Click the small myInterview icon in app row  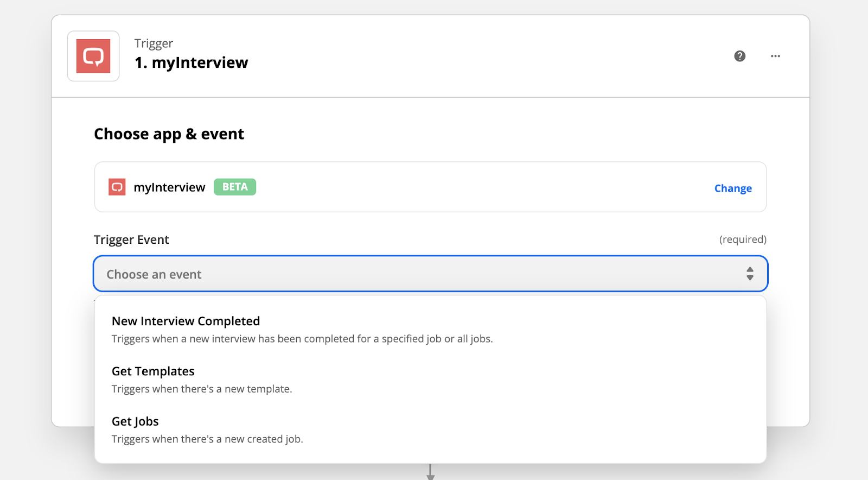pyautogui.click(x=117, y=187)
